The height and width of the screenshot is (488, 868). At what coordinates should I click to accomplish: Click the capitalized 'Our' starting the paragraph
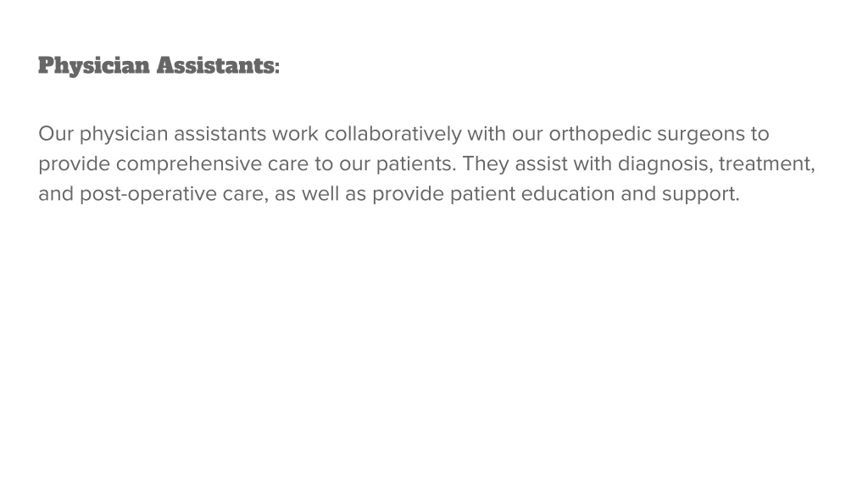[x=56, y=134]
